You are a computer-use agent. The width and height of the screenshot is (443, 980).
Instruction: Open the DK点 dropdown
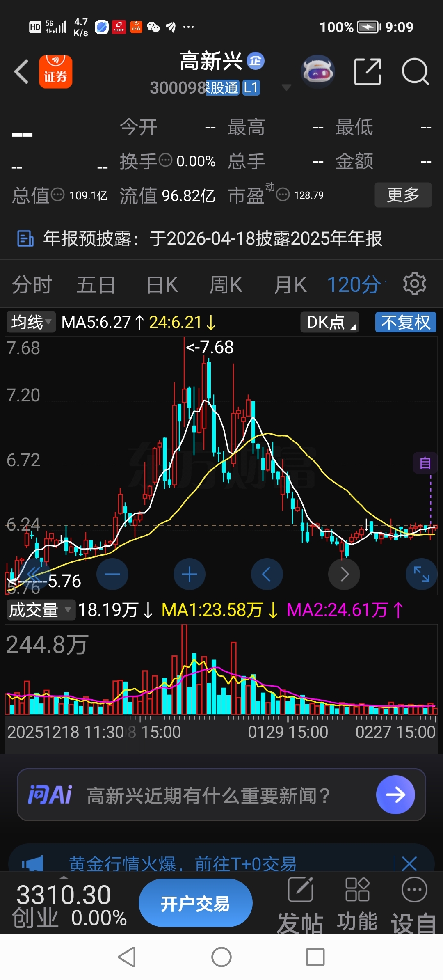[x=330, y=322]
